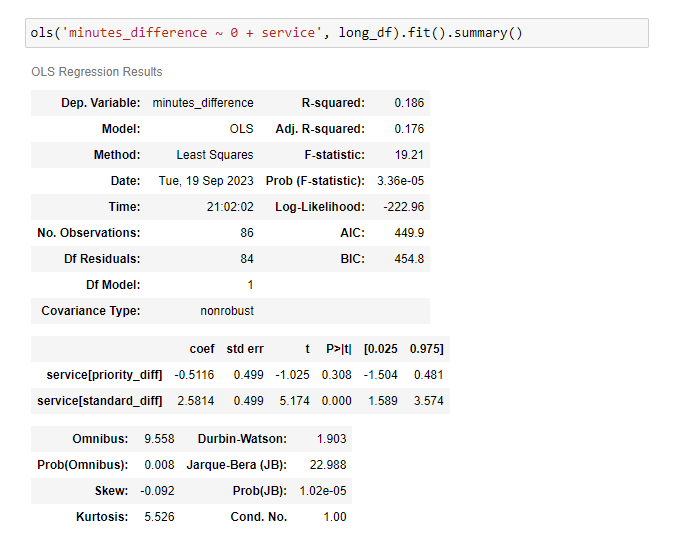
Task: Select the model value 'OLS'
Action: pos(241,129)
